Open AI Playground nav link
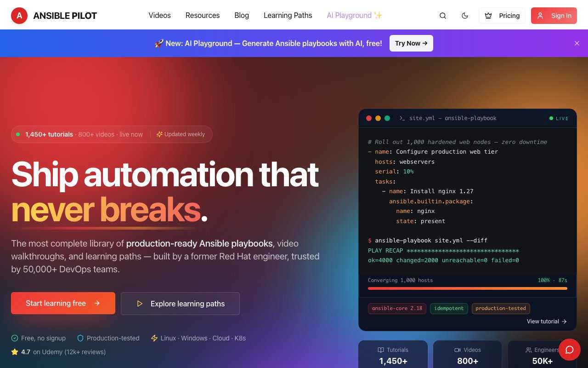 tap(354, 16)
